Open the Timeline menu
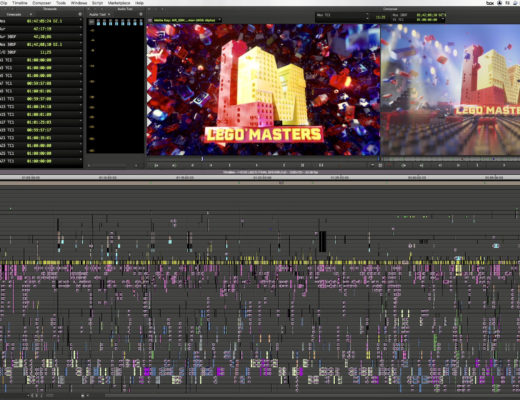Screen dimensions: 520x400 [20, 3]
